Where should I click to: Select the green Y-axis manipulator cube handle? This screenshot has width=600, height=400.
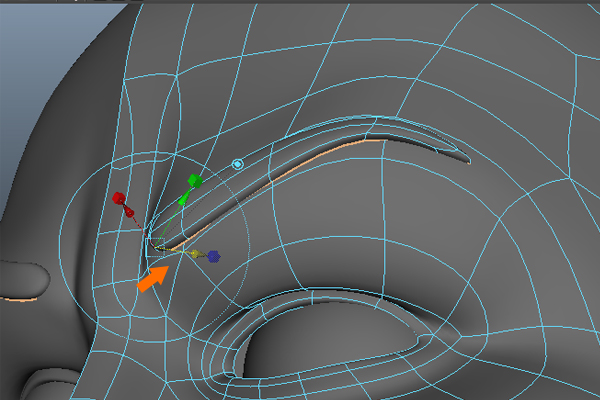pyautogui.click(x=196, y=181)
